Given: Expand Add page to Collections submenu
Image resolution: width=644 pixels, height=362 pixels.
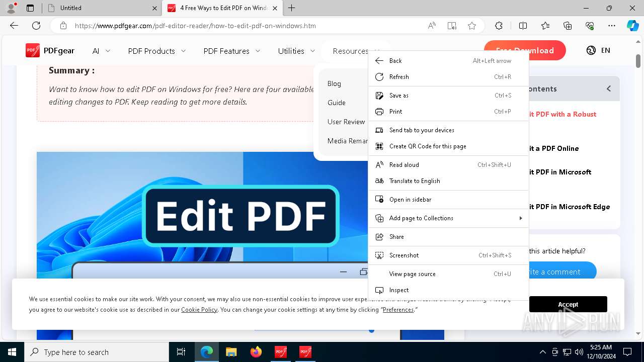Looking at the screenshot, I should coord(449,218).
